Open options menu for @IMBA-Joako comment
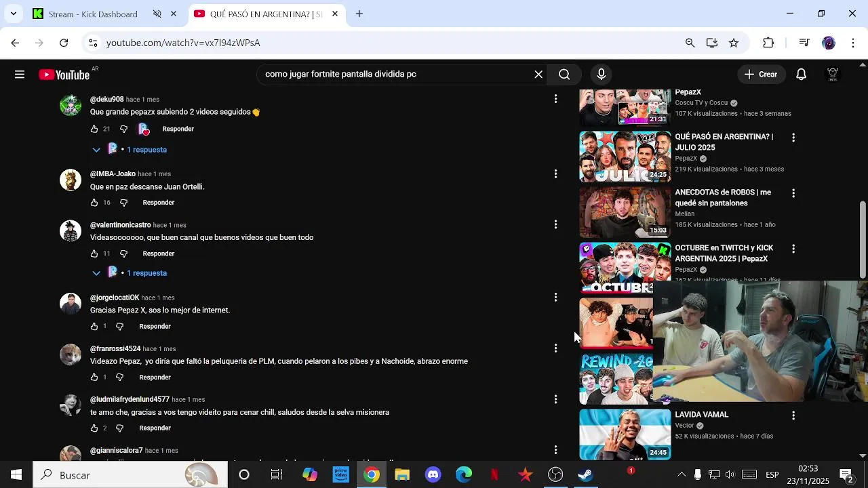The height and width of the screenshot is (488, 868). tap(555, 174)
